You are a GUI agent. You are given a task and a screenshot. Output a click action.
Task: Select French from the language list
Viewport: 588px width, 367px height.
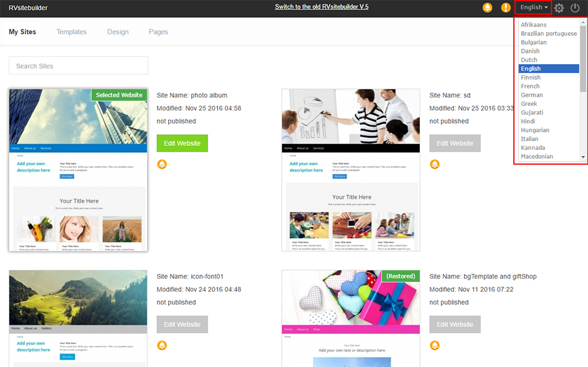pyautogui.click(x=530, y=86)
